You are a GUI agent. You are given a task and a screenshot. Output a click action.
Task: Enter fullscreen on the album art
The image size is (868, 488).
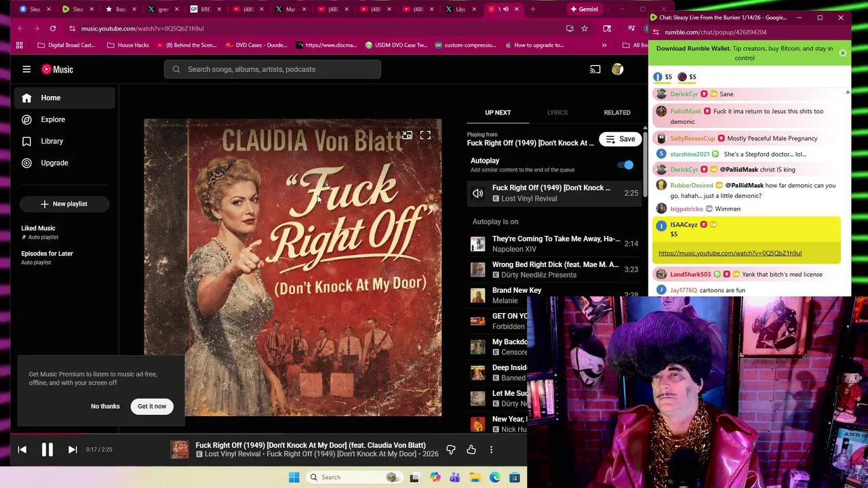(x=425, y=136)
